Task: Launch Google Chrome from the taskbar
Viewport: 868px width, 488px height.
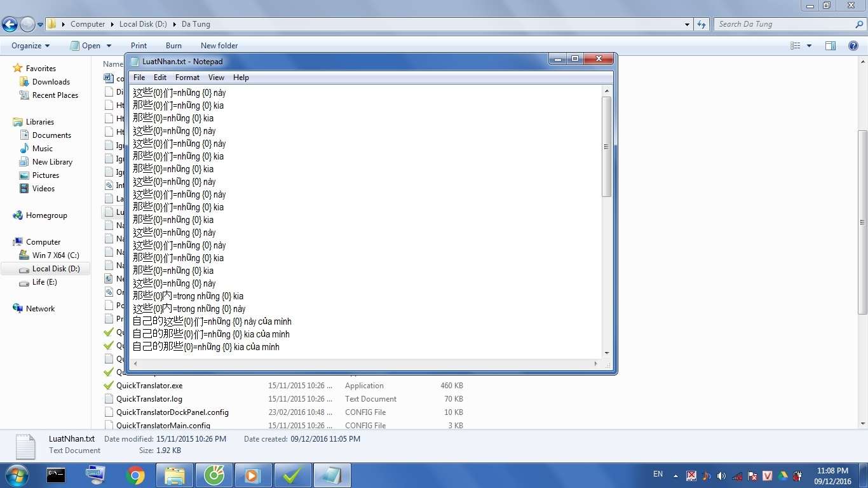Action: (135, 475)
